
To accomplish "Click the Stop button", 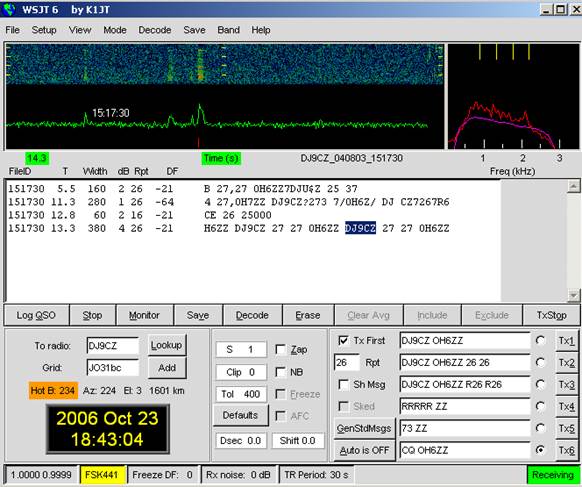I will 92,315.
